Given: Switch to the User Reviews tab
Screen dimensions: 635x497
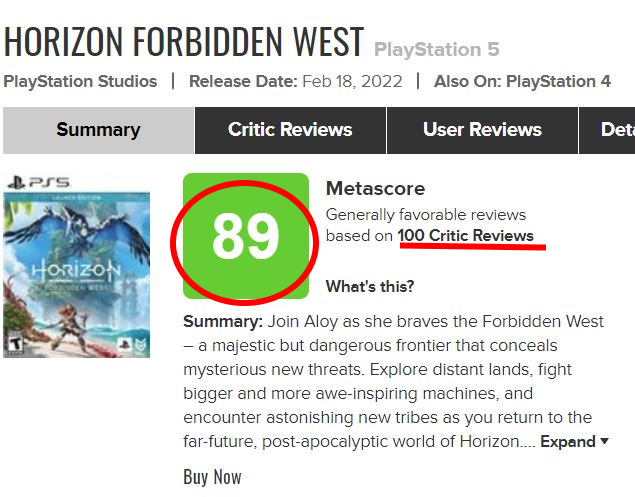Looking at the screenshot, I should pyautogui.click(x=482, y=130).
